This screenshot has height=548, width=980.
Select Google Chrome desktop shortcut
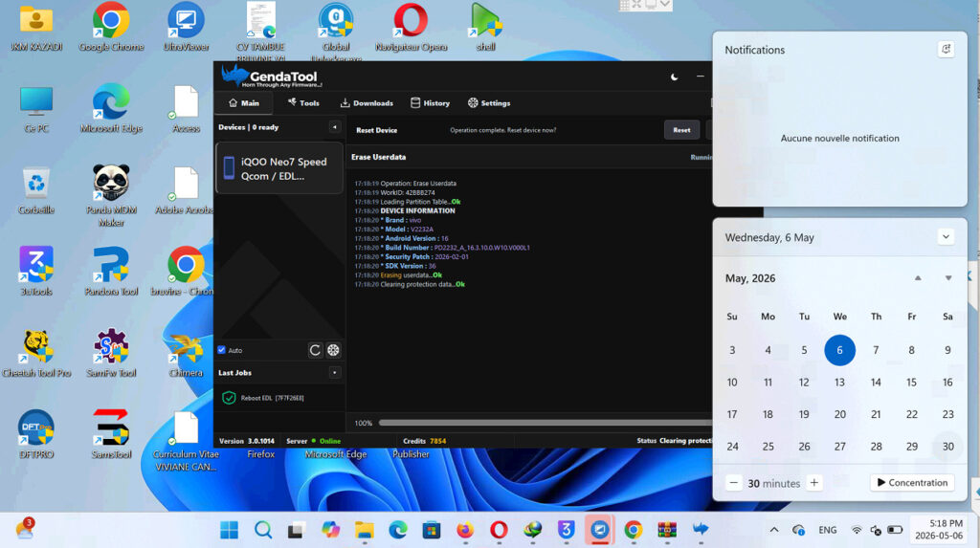pyautogui.click(x=111, y=28)
